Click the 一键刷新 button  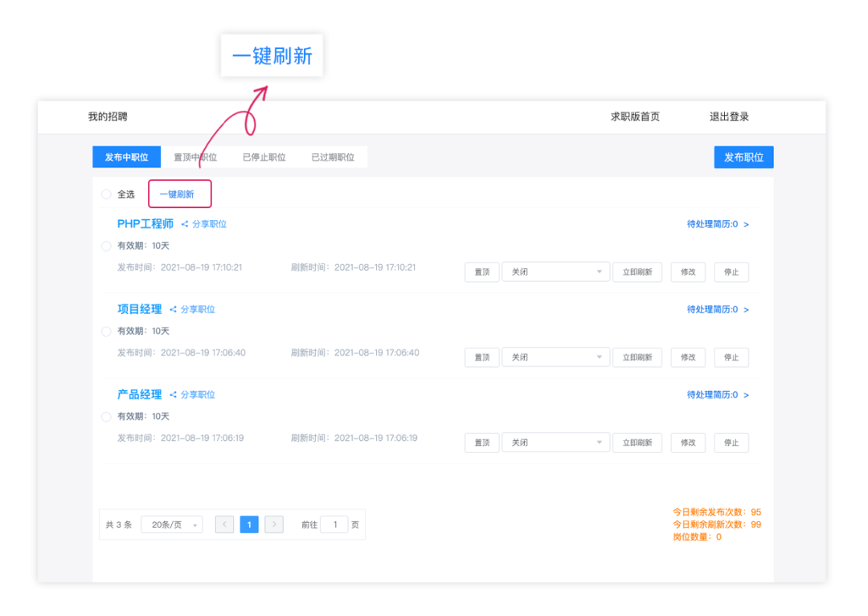pos(179,194)
